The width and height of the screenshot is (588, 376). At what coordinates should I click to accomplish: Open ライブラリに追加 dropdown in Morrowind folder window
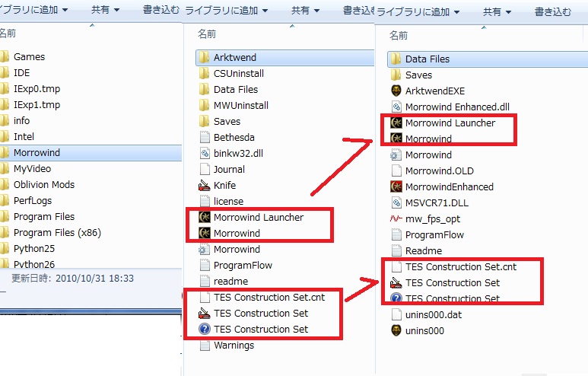click(x=227, y=11)
